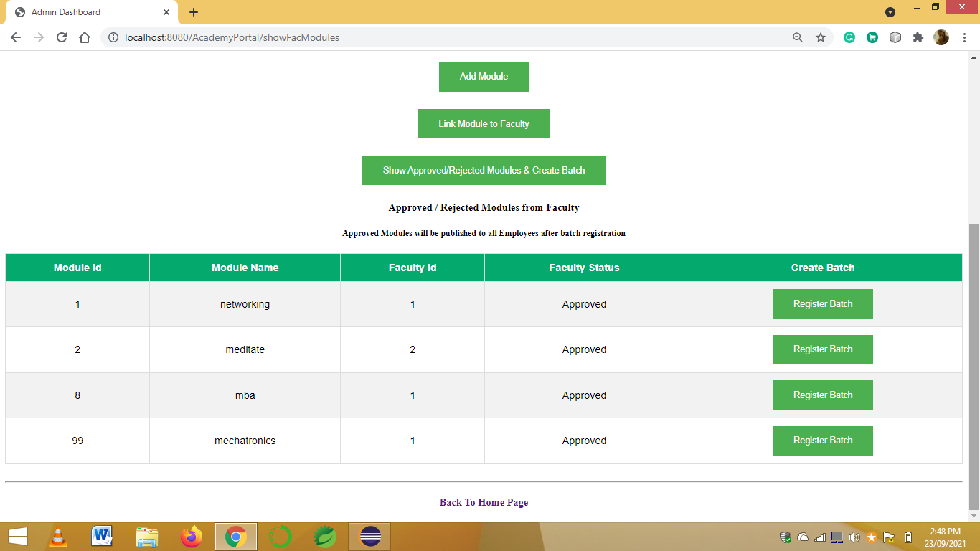
Task: Reload the page with refresh icon
Action: click(x=62, y=37)
